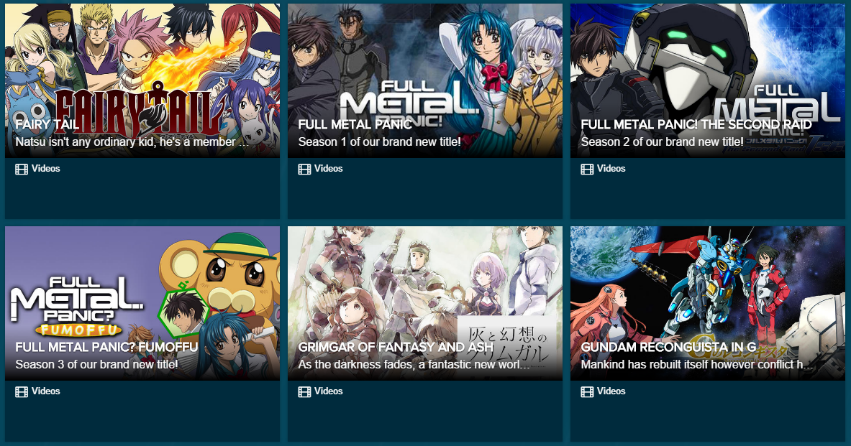Select the Grimgar of Fantasy and Ash artwork
Screen dimensions: 851x446
tap(425, 303)
